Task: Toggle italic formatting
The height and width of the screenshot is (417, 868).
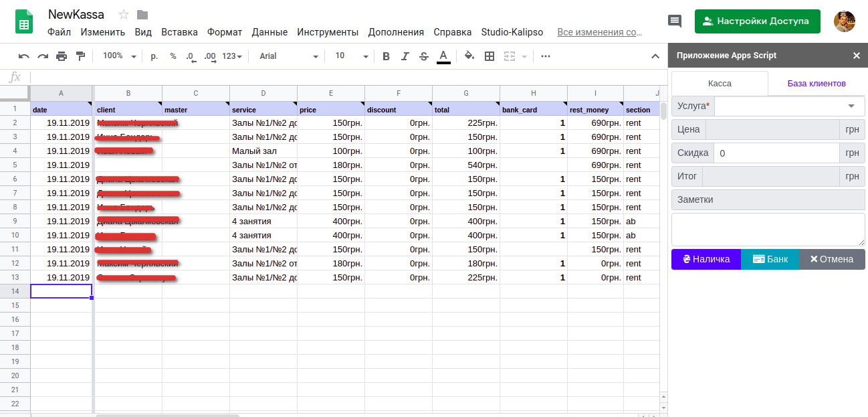Action: tap(405, 56)
